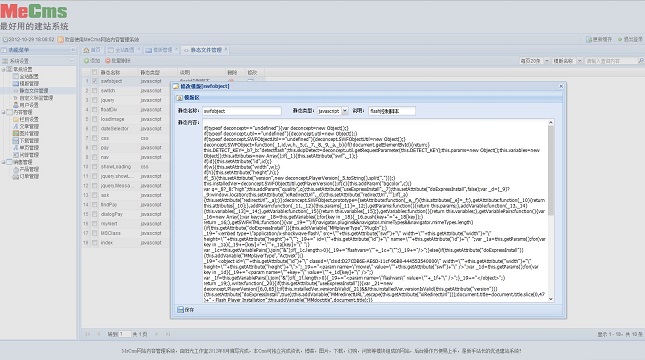This screenshot has height=360, width=645.
Task: Check the dateSelector row checkbox
Action: 95,128
